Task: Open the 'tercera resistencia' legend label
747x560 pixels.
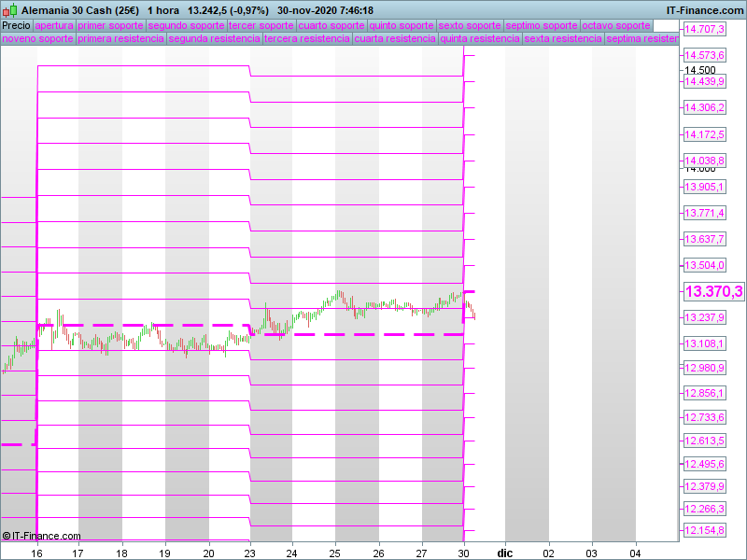Action: click(x=307, y=39)
